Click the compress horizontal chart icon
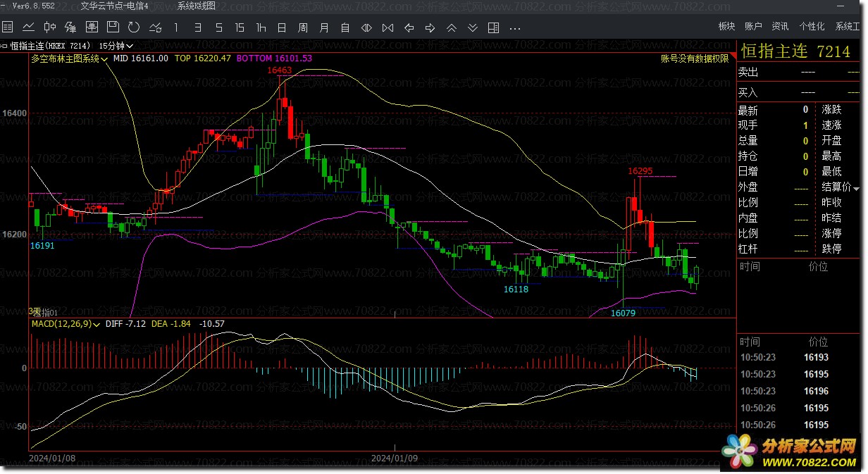Viewport: 868px width, 474px height. [387, 27]
